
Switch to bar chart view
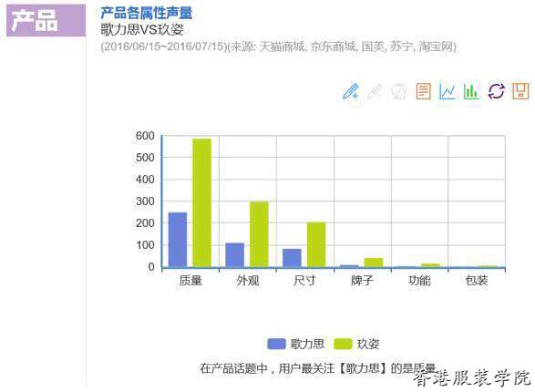click(471, 91)
